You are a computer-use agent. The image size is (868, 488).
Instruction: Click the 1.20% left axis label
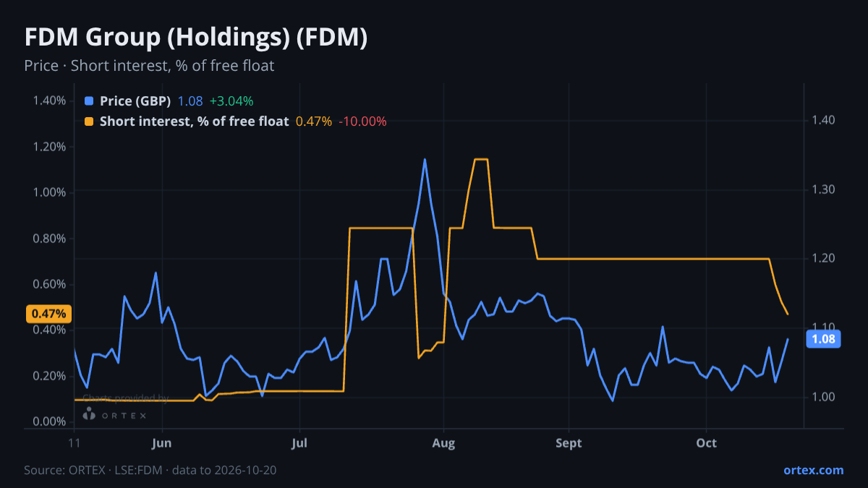(x=49, y=146)
